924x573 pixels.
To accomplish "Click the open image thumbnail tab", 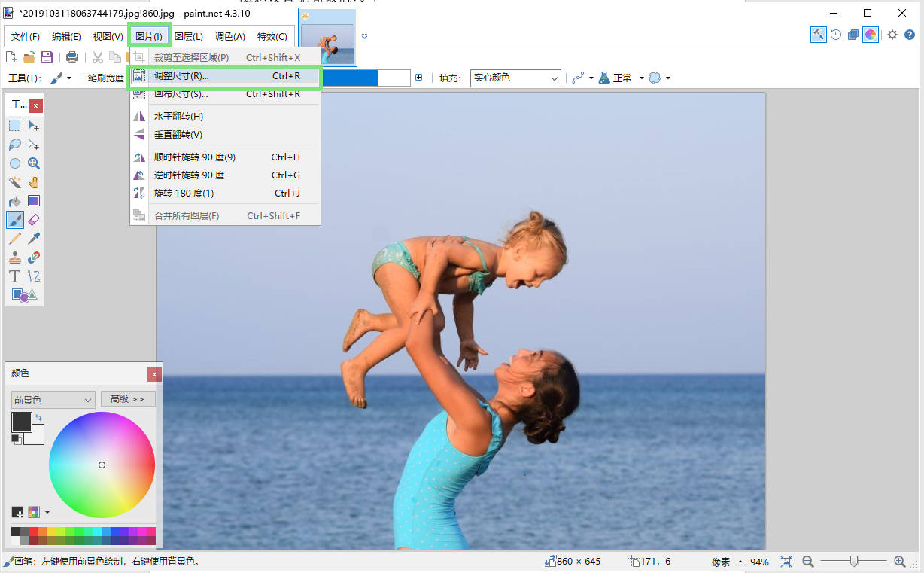I will (x=327, y=38).
